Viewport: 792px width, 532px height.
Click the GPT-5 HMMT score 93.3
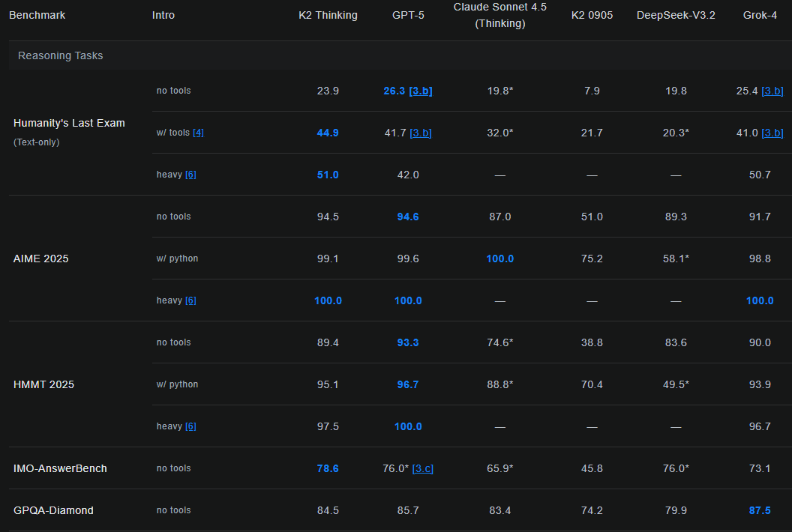408,342
